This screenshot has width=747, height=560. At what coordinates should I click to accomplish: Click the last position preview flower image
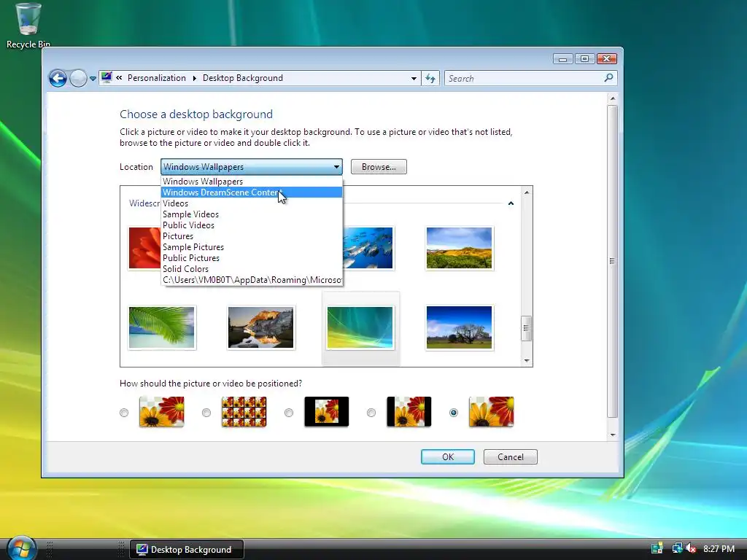pyautogui.click(x=491, y=411)
